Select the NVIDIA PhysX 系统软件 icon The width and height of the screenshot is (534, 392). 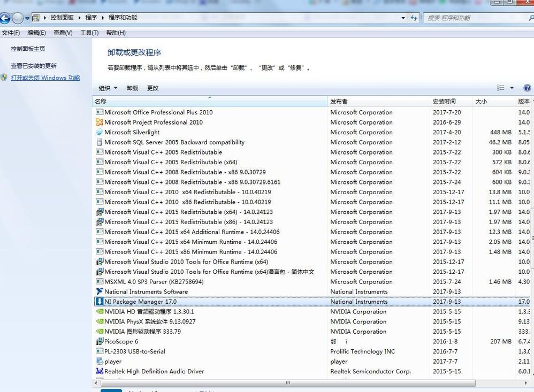click(100, 321)
